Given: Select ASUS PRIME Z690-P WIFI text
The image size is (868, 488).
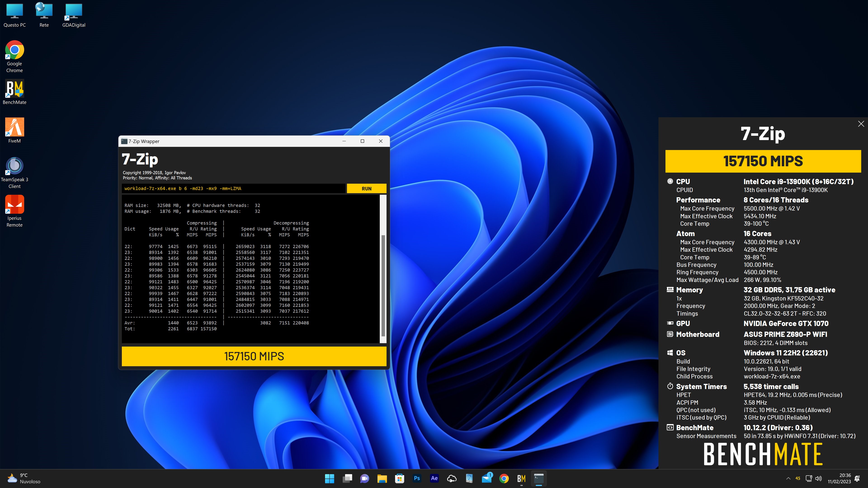Looking at the screenshot, I should click(x=785, y=334).
